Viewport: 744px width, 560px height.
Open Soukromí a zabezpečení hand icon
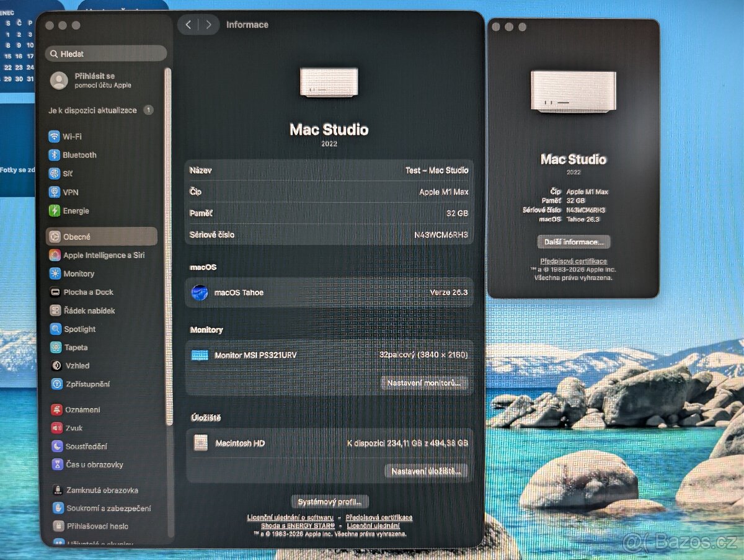click(58, 508)
